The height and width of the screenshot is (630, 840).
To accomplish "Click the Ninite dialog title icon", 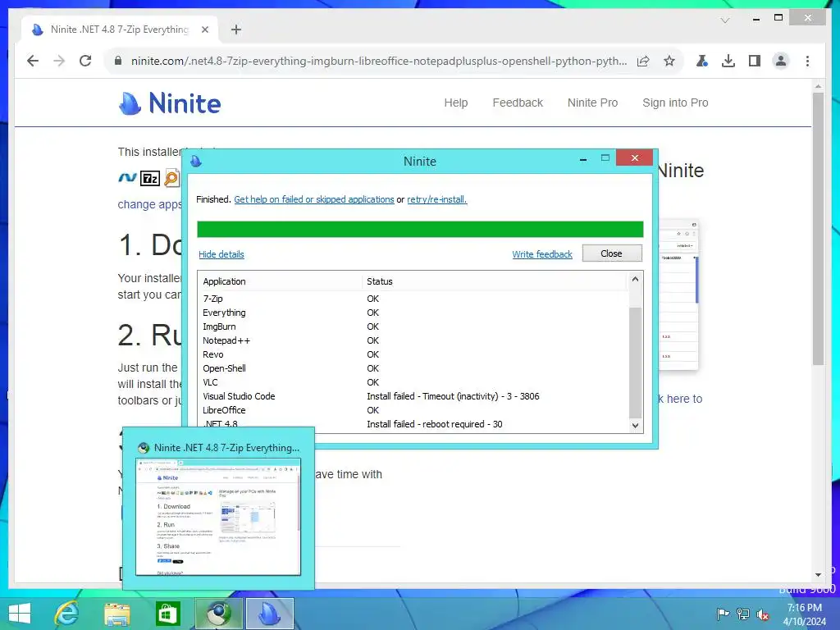I will 196,161.
